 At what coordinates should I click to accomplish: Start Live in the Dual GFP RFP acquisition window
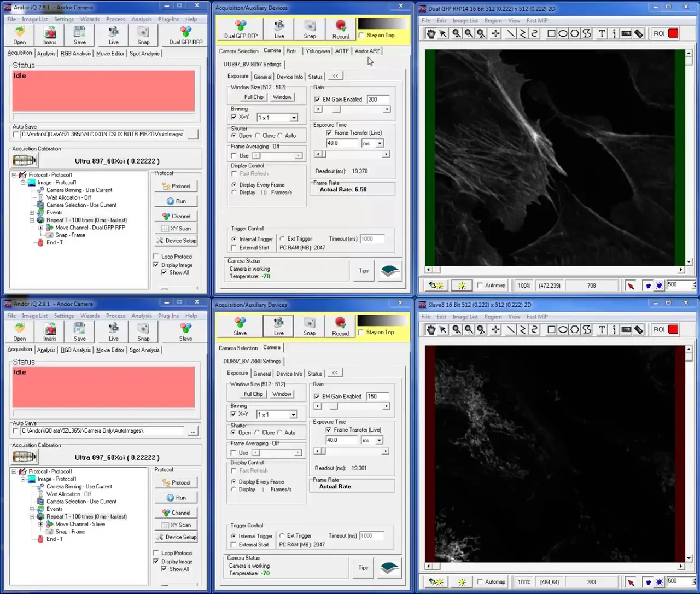click(279, 30)
